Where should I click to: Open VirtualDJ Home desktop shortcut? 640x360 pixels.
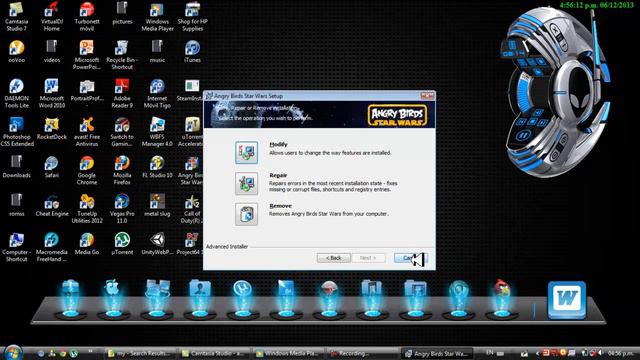pyautogui.click(x=52, y=16)
